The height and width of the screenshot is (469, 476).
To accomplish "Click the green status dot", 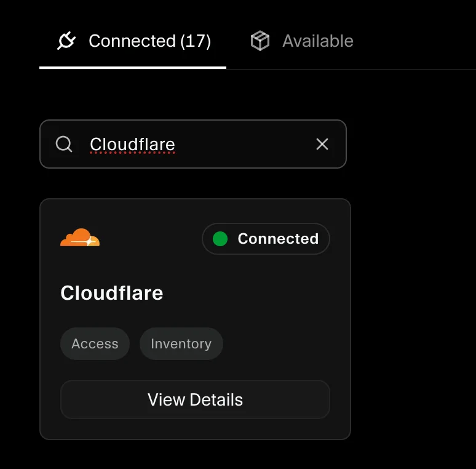I will (220, 239).
